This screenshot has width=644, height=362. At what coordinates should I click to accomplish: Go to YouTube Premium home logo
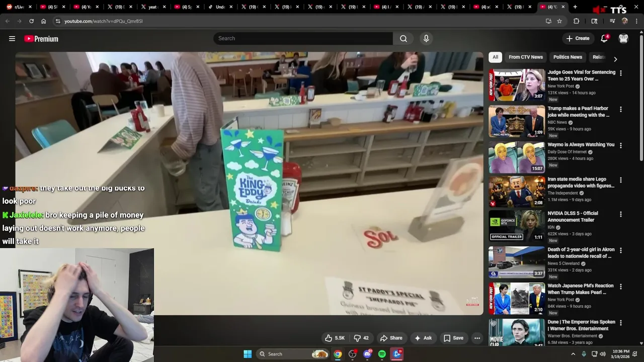coord(41,39)
